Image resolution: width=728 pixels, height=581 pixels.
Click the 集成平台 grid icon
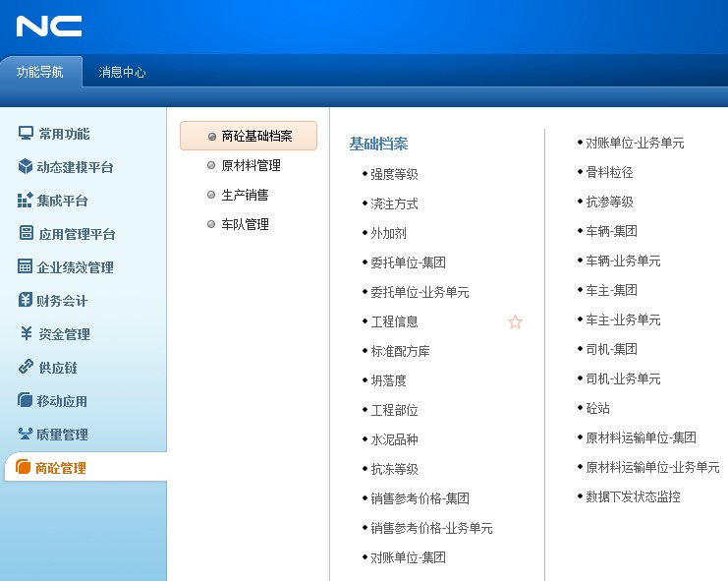pyautogui.click(x=26, y=201)
